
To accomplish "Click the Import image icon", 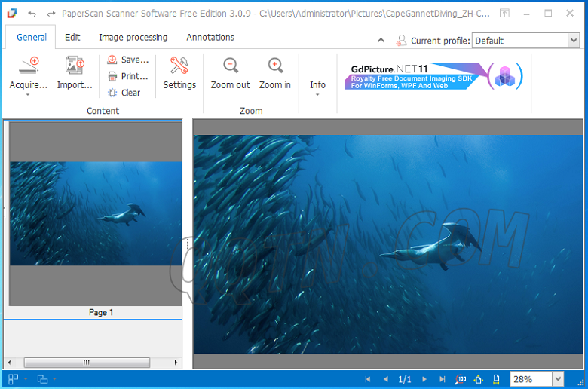I will click(x=74, y=66).
